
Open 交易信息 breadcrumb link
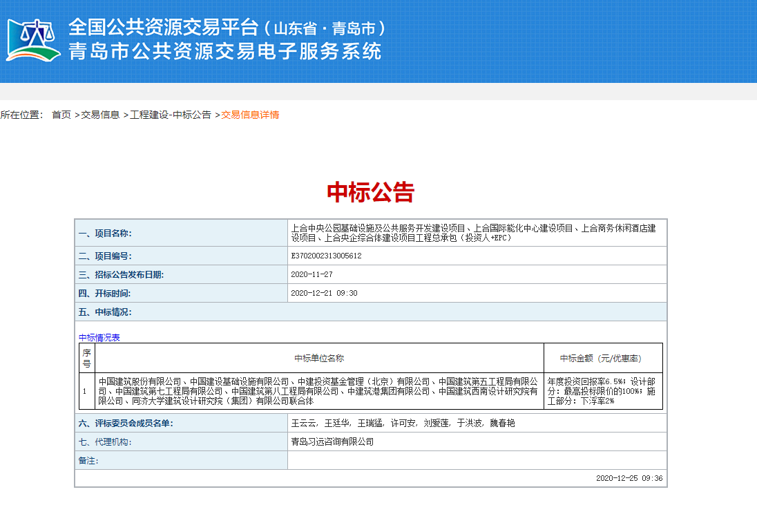[100, 115]
